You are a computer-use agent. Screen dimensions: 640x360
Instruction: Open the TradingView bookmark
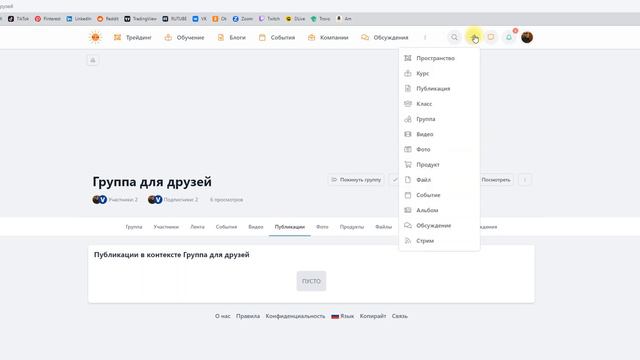140,19
